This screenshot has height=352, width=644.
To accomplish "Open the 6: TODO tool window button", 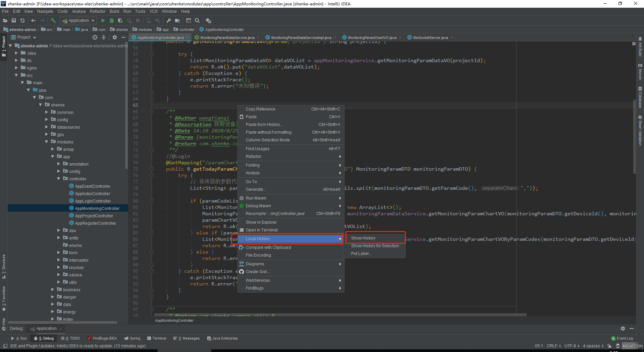I will pyautogui.click(x=70, y=338).
